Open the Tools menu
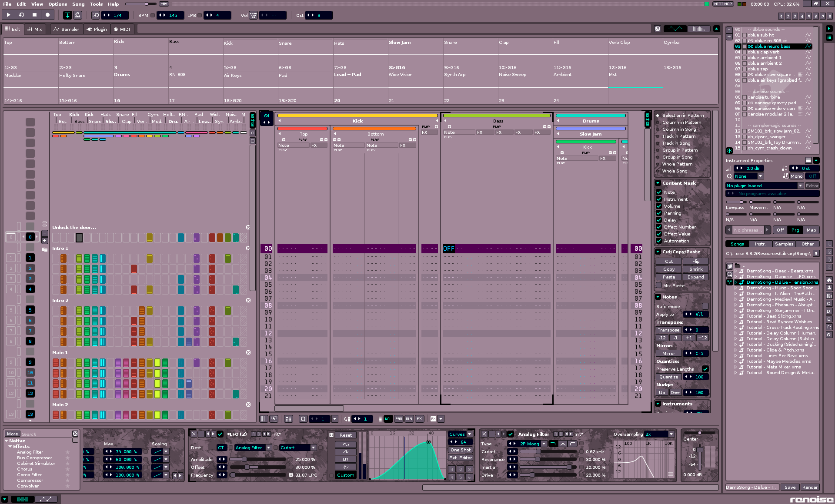The width and height of the screenshot is (835, 504). 96,4
